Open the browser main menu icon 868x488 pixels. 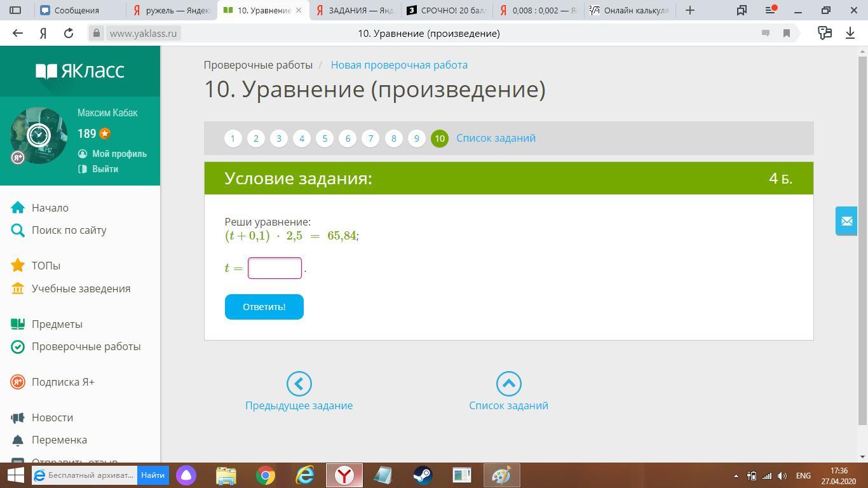771,10
